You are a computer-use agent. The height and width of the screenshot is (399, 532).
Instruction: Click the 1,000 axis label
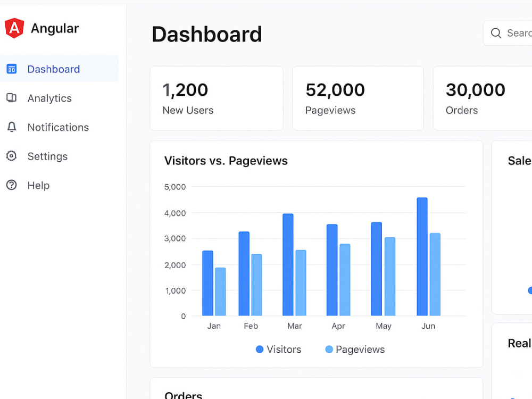(176, 291)
